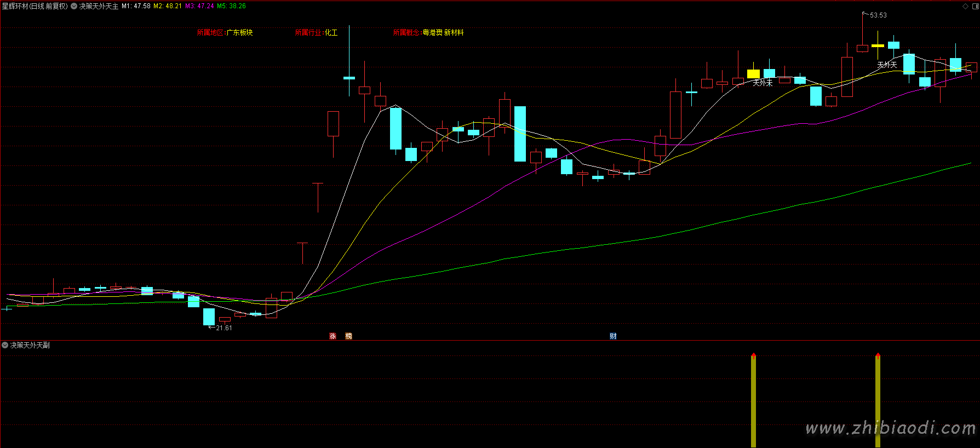980x448 pixels.
Task: Click the blue 财 event marker
Action: tap(613, 336)
